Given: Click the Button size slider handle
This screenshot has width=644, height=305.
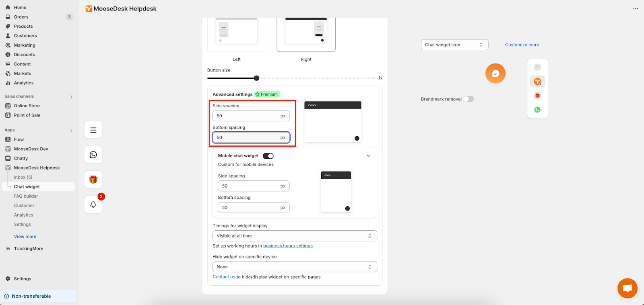Looking at the screenshot, I should tap(256, 78).
